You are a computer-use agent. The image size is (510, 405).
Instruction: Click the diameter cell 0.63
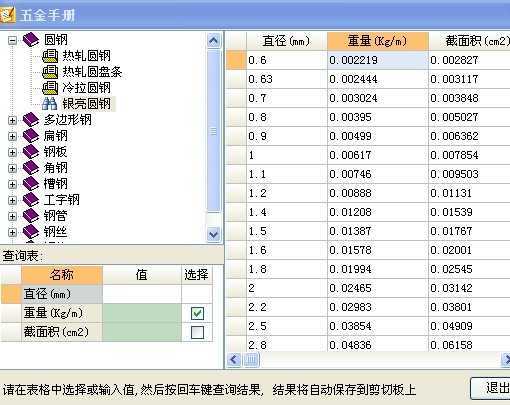287,79
